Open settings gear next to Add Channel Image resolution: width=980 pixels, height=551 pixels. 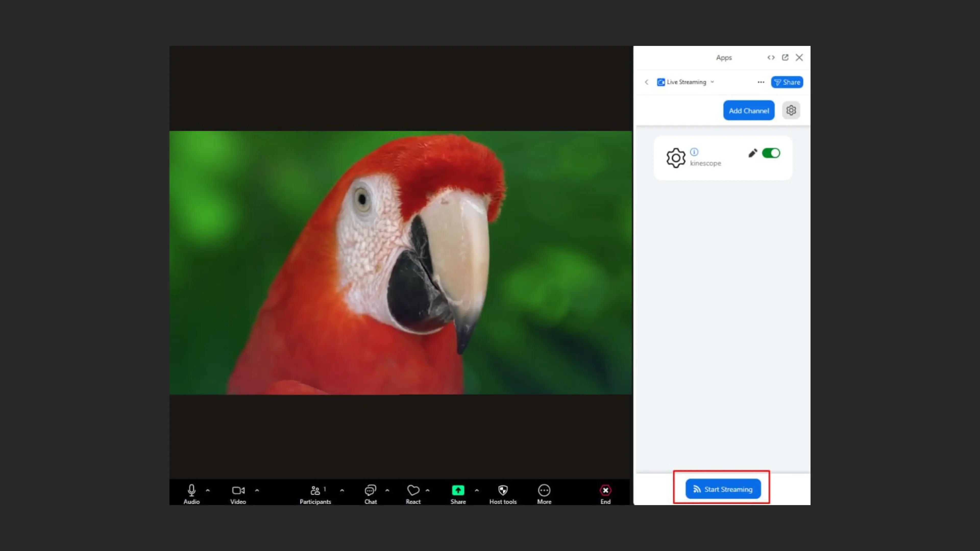[791, 110]
